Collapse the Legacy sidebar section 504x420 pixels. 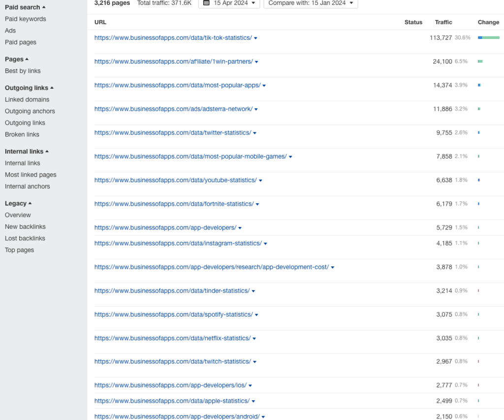click(18, 203)
